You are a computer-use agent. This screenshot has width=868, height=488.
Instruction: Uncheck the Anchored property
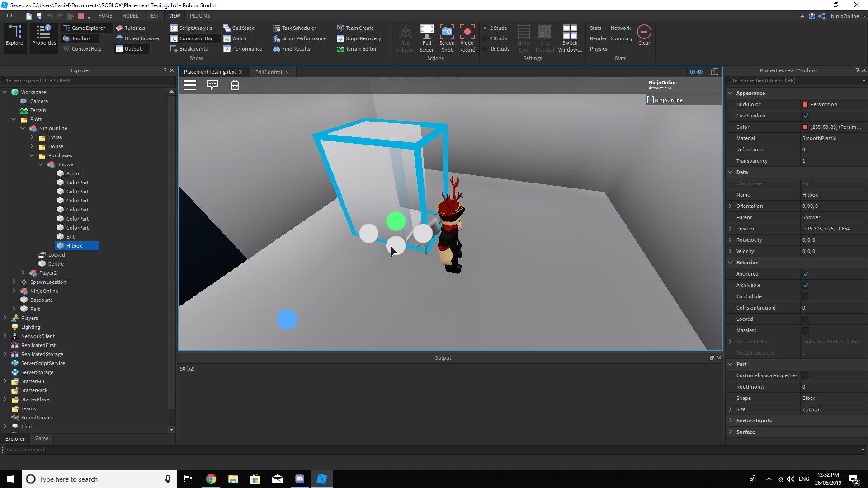click(806, 274)
